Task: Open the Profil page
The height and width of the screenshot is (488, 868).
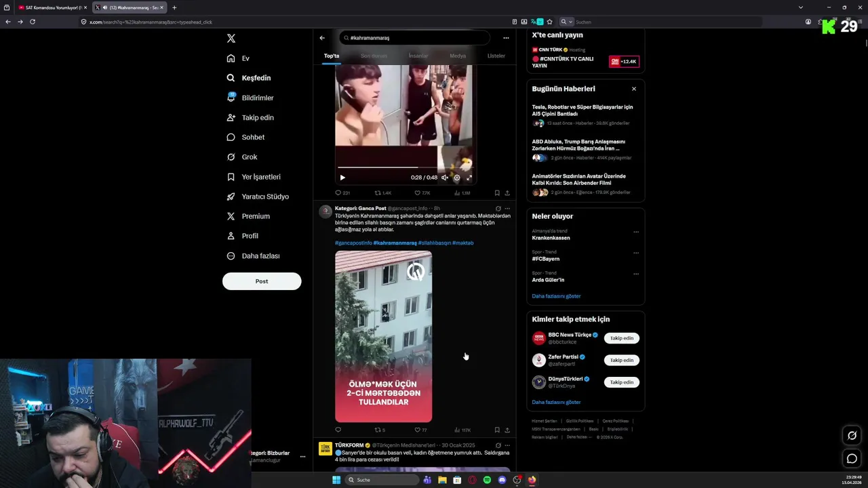Action: (x=243, y=236)
